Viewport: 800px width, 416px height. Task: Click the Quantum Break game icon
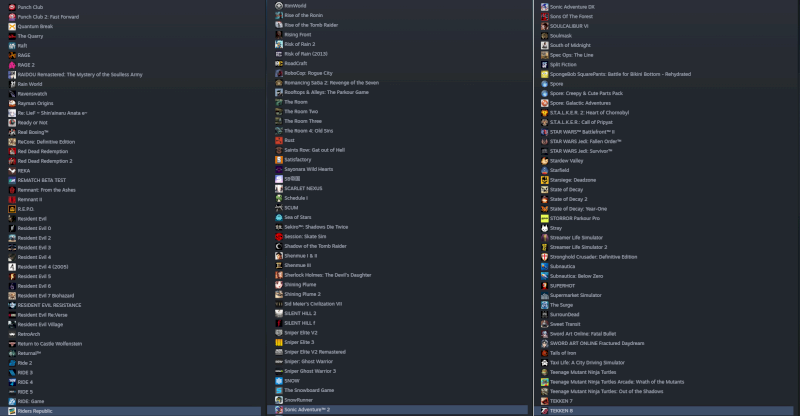(12, 27)
